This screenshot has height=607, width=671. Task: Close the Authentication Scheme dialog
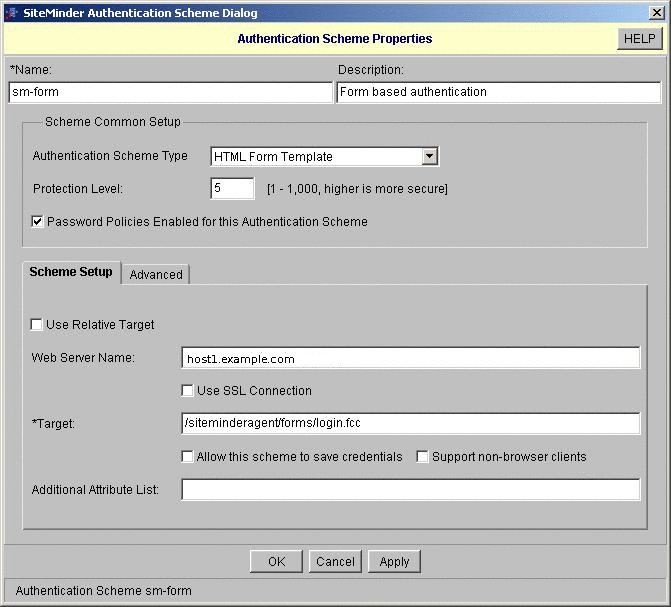click(656, 13)
